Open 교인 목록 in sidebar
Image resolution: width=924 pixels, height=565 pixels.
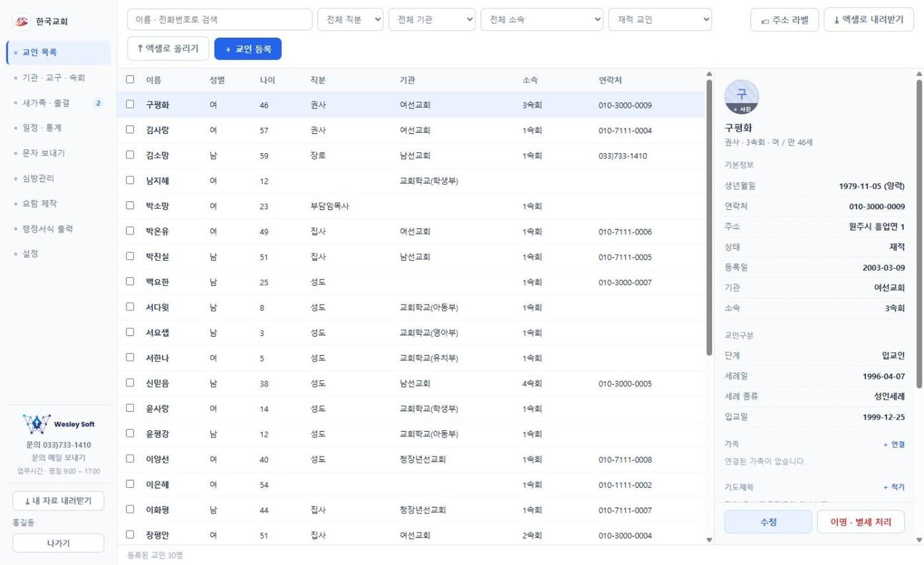pos(58,53)
